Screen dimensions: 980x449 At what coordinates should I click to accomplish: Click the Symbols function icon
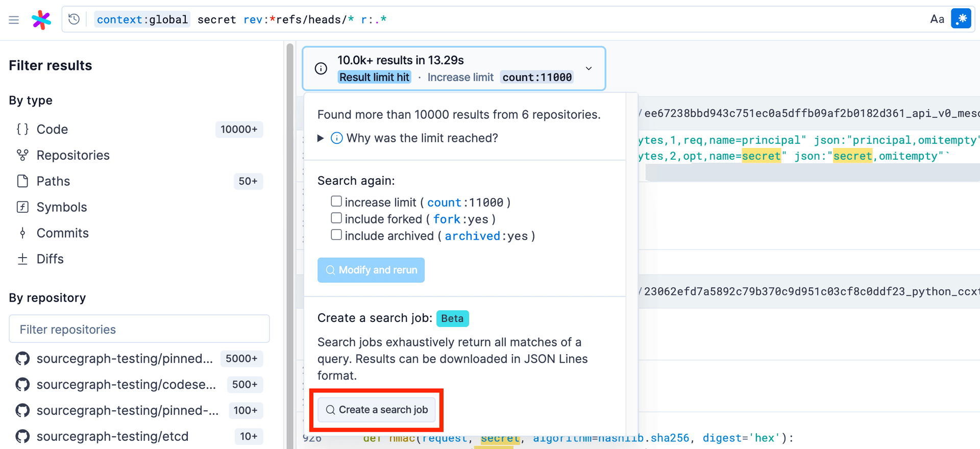22,207
